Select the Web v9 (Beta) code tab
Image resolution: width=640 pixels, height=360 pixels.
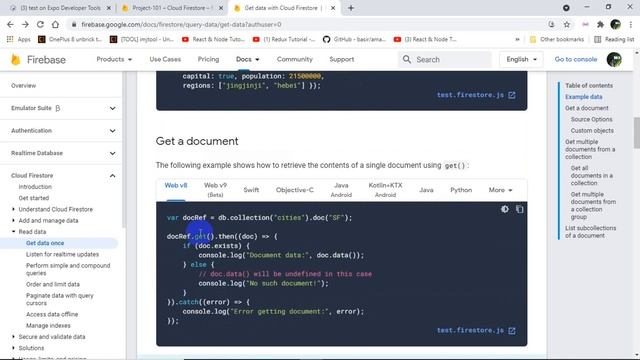[215, 190]
